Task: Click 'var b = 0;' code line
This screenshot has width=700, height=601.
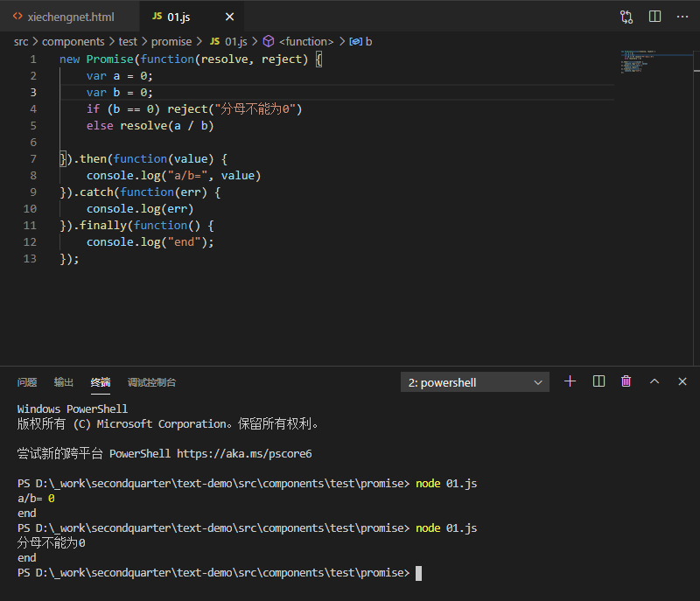Action: 120,93
